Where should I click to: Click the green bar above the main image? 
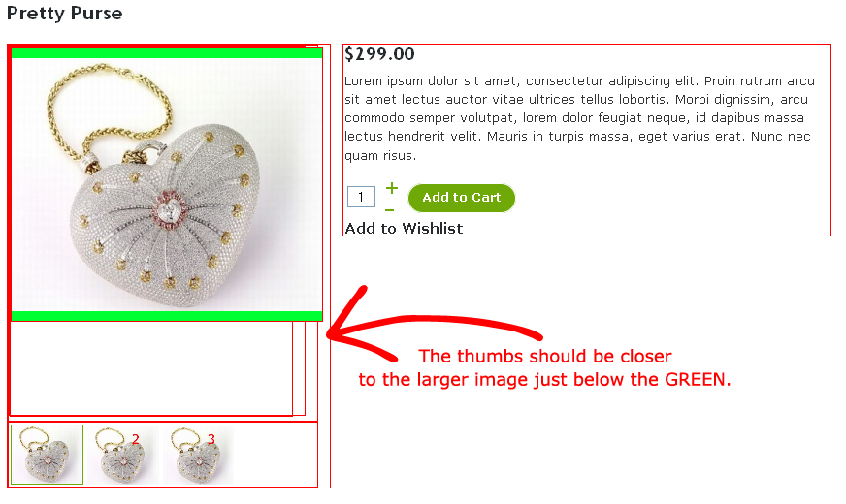(167, 53)
